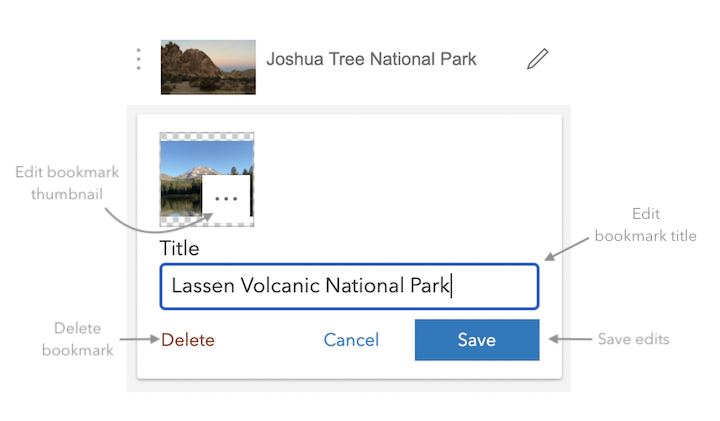The width and height of the screenshot is (720, 421).
Task: Select the Joshua Tree National Park thumbnail
Action: click(208, 67)
